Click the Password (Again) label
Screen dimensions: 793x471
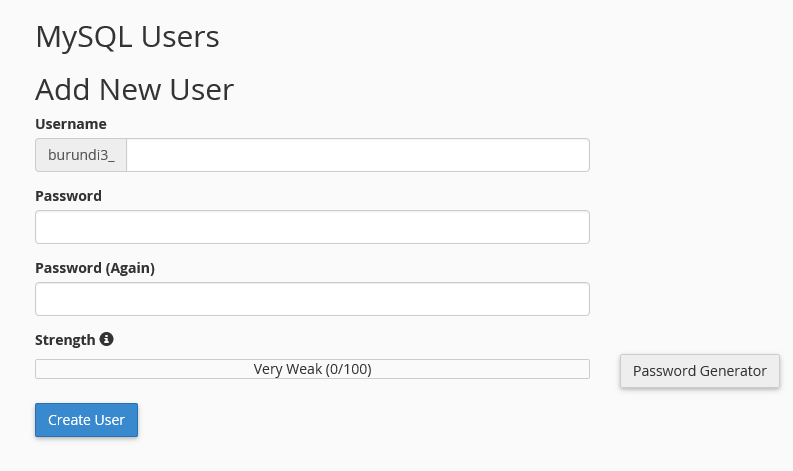click(95, 268)
